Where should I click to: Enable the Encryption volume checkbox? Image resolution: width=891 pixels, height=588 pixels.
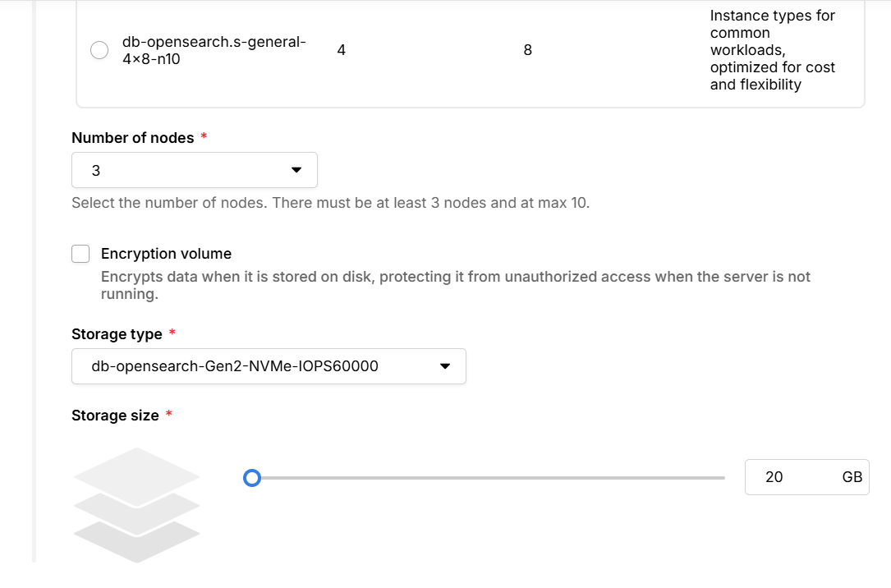[x=80, y=254]
